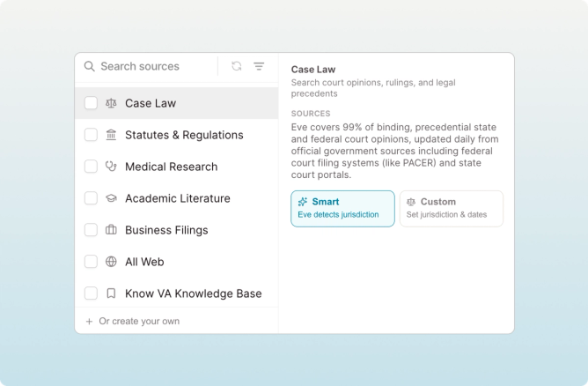Screen dimensions: 588x386
Task: Click the Search court opinions description text
Action: pyautogui.click(x=373, y=88)
